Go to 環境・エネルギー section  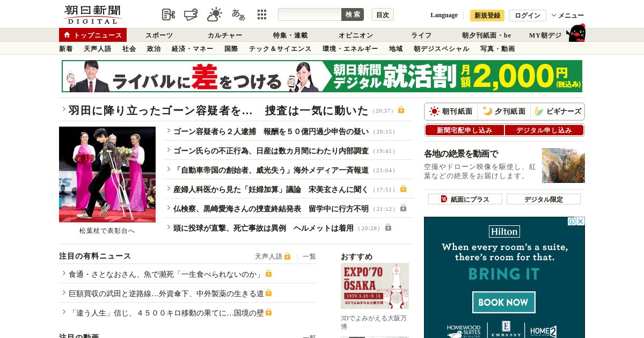tap(350, 49)
